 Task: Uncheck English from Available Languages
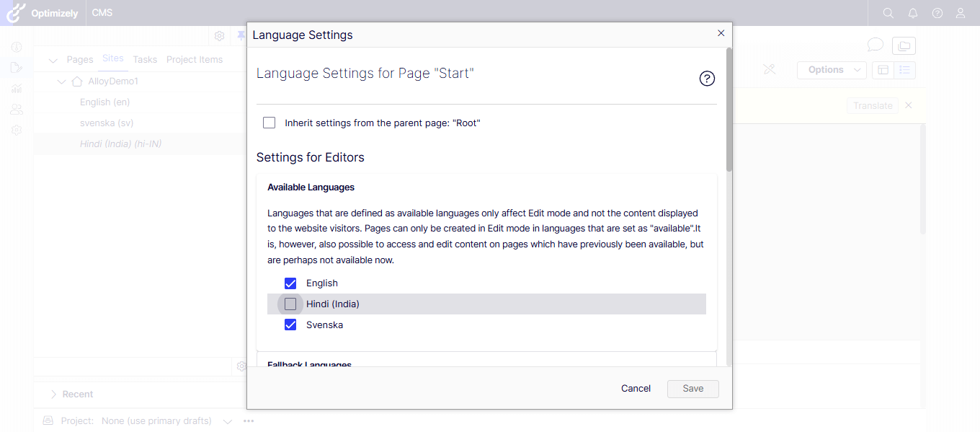pyautogui.click(x=290, y=283)
